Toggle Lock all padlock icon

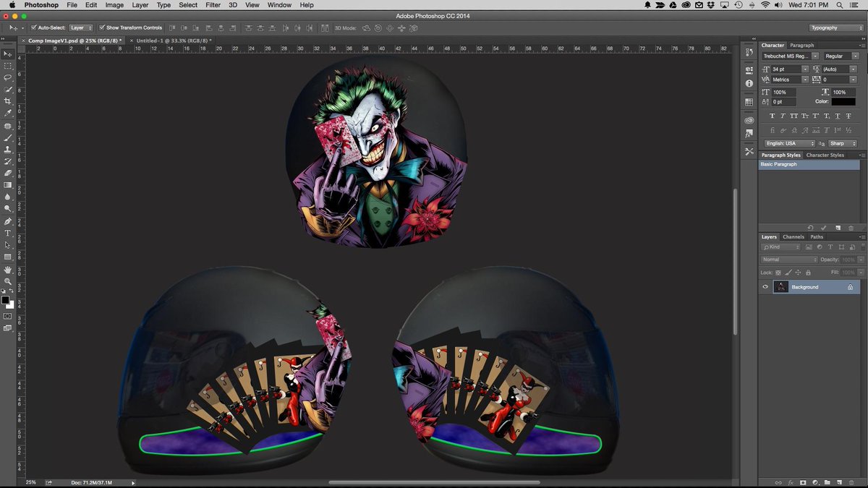pos(807,273)
